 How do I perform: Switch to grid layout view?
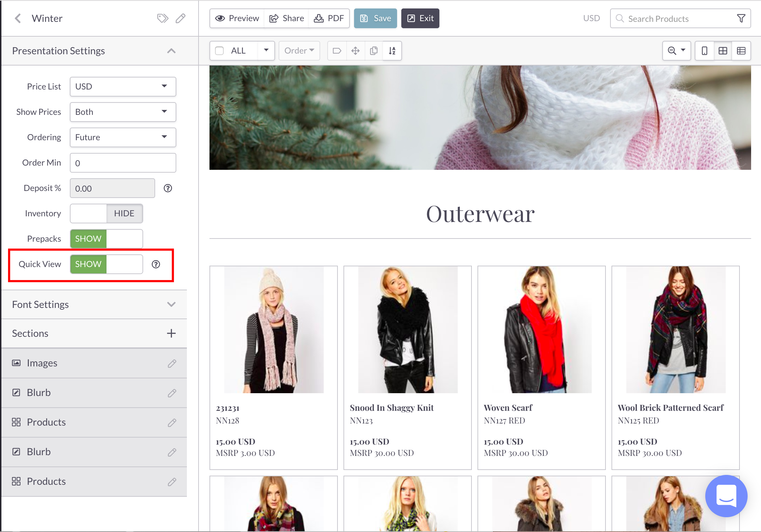click(723, 51)
